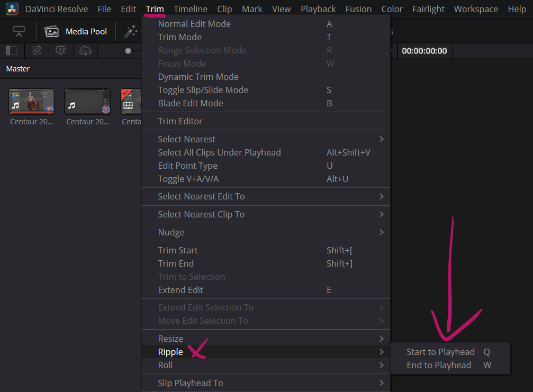The height and width of the screenshot is (392, 533).
Task: Toggle Slip/Slide Mode in Trim menu
Action: click(x=203, y=90)
